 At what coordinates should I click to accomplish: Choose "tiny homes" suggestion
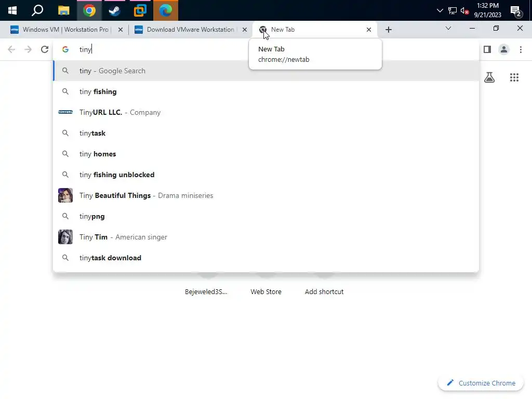point(266,154)
